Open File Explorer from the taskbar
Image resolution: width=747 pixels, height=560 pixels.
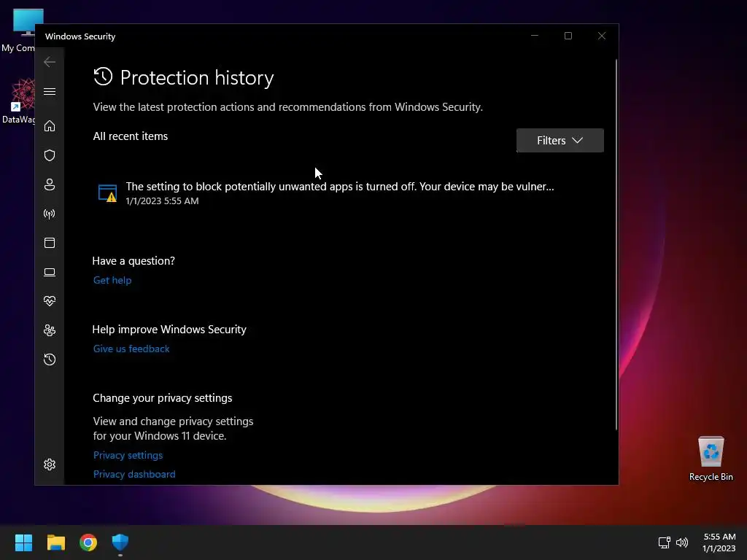pyautogui.click(x=55, y=542)
